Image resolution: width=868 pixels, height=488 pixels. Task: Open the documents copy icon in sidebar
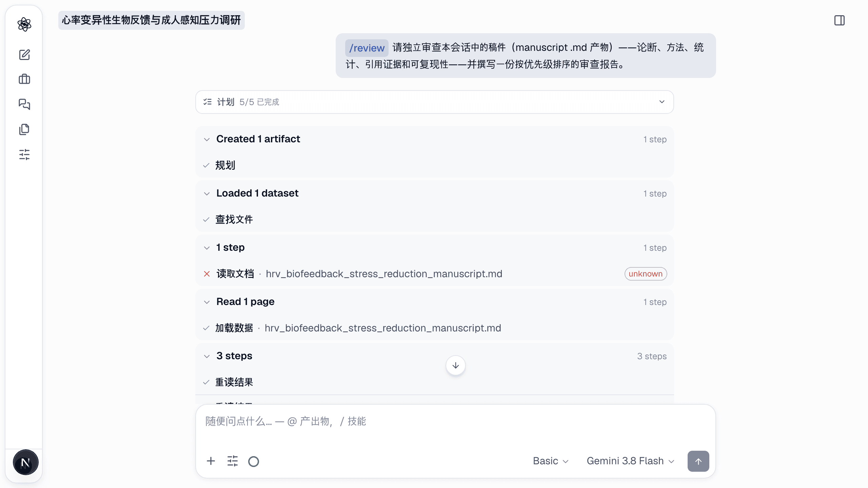point(24,129)
